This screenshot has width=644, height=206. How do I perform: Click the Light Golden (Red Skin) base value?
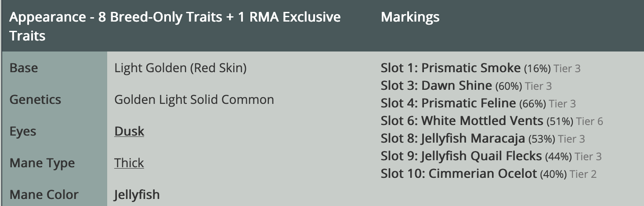click(x=180, y=68)
